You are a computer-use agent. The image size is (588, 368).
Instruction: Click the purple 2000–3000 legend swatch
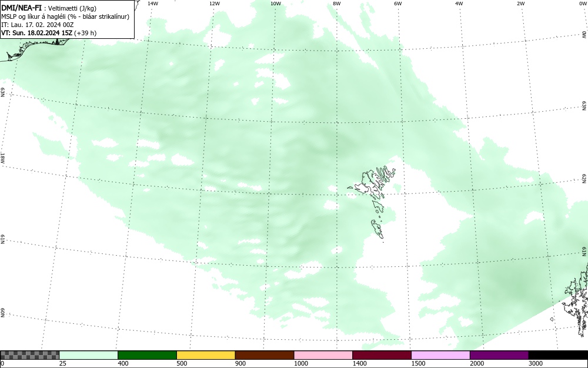click(499, 355)
